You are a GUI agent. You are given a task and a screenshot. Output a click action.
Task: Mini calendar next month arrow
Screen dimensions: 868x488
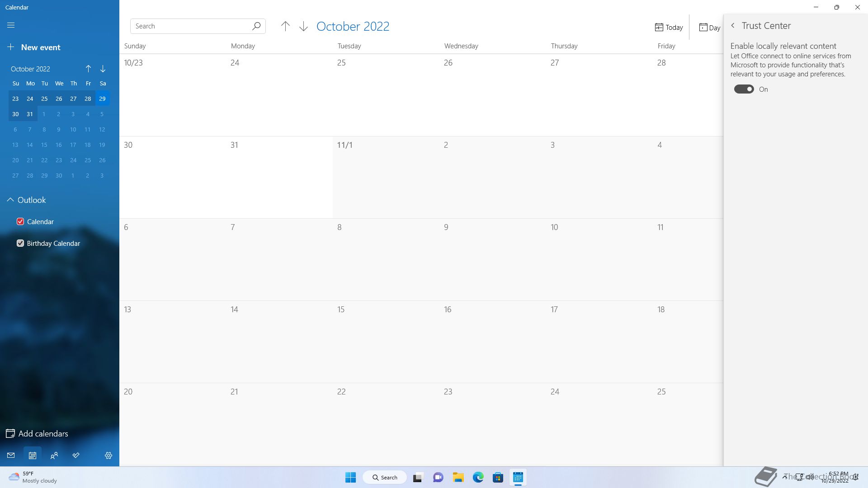(x=103, y=69)
